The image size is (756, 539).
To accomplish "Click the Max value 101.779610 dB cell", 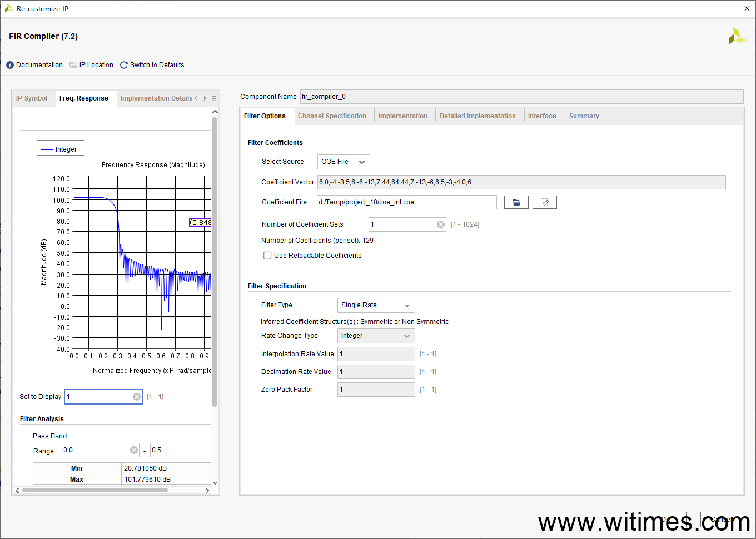I will point(166,480).
